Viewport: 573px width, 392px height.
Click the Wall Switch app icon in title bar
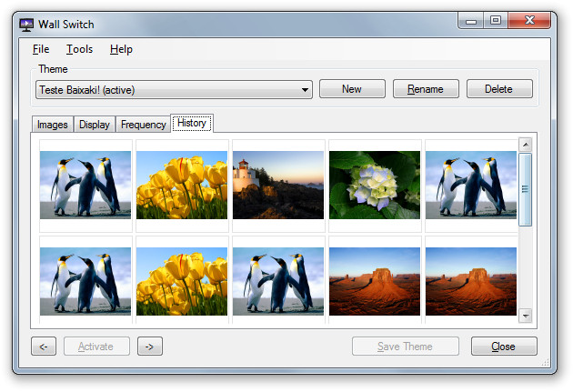(x=26, y=25)
